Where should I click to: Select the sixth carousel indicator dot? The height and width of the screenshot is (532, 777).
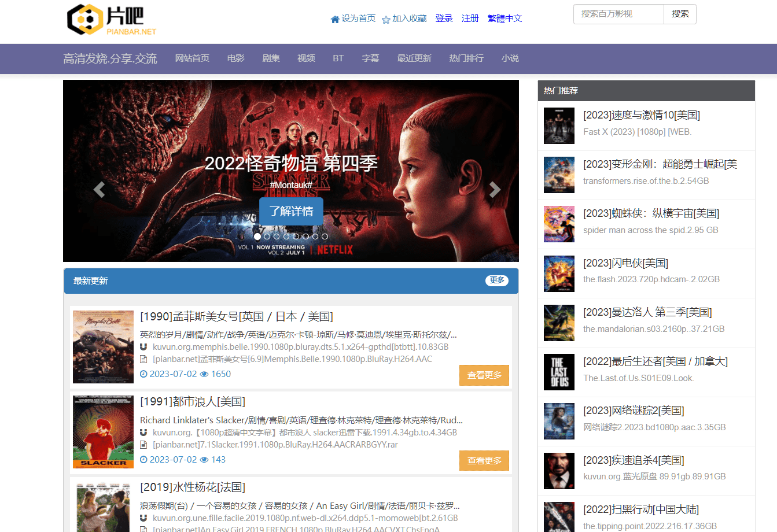tap(305, 237)
